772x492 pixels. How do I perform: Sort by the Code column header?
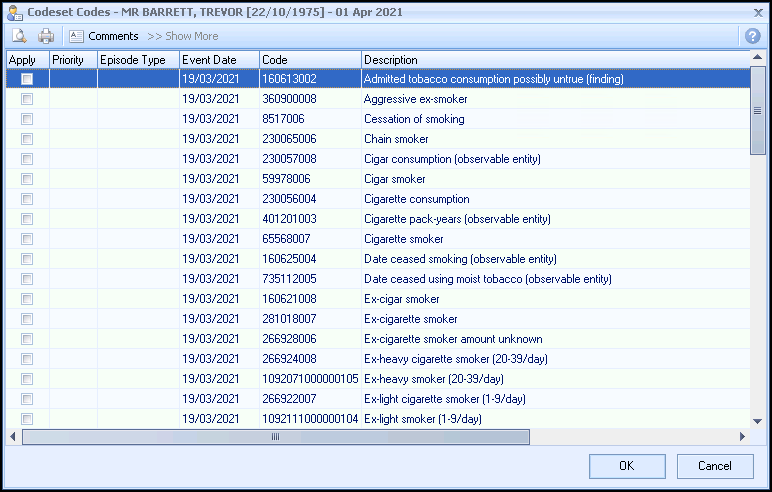[x=310, y=60]
